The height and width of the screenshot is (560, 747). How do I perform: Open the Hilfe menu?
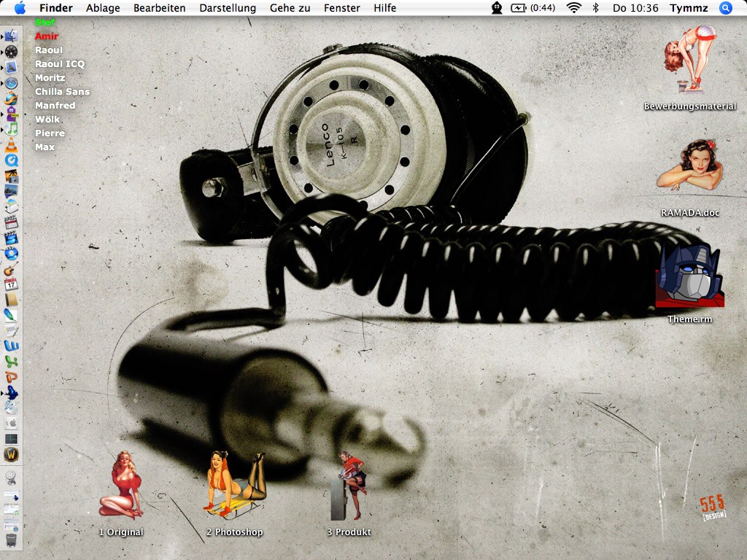pos(385,7)
